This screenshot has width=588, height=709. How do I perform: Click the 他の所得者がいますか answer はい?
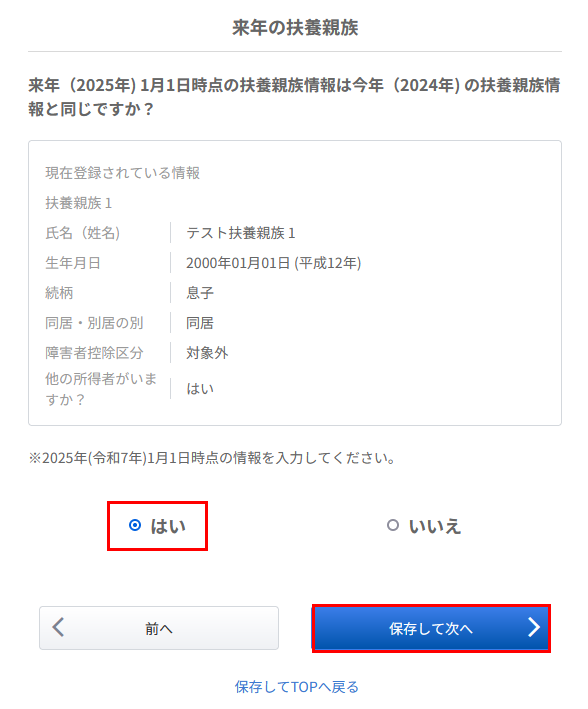click(x=200, y=388)
